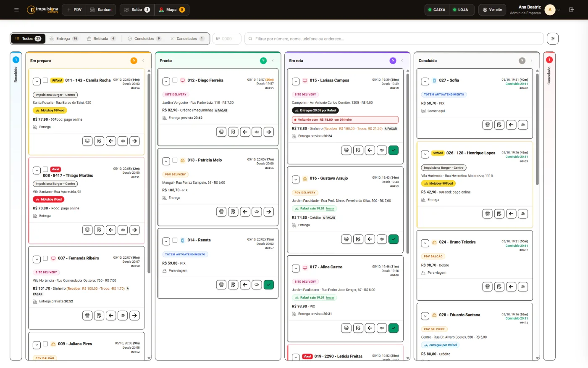Click the Ver site button
The height and width of the screenshot is (368, 588).
pyautogui.click(x=493, y=10)
